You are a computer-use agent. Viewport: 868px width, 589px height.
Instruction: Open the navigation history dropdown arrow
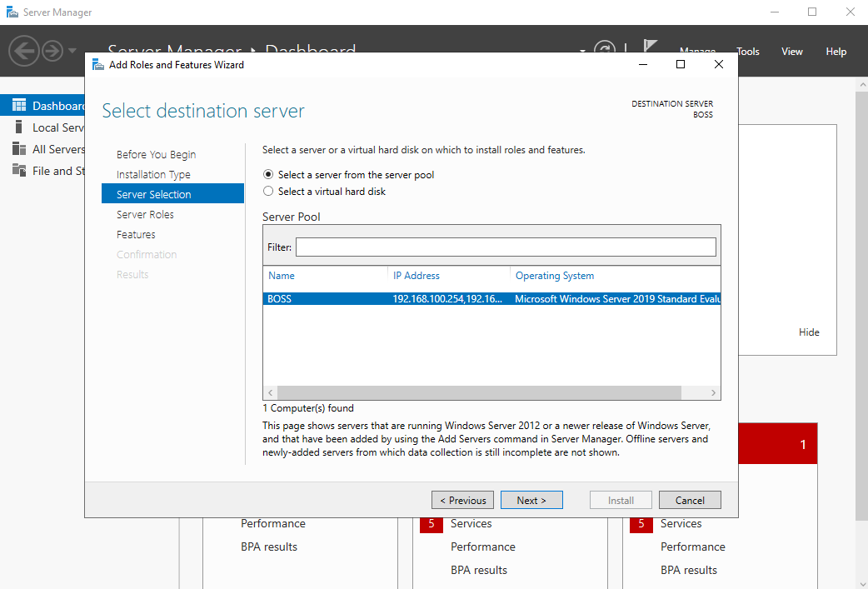pyautogui.click(x=72, y=52)
